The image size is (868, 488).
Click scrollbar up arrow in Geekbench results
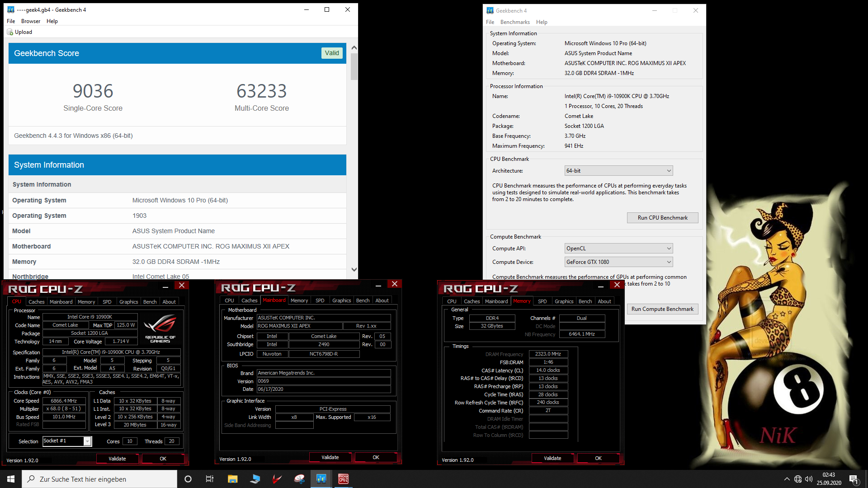point(354,47)
